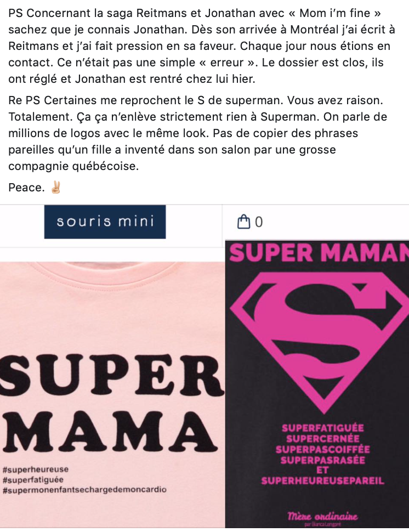Click the #superfatiguée hashtag text
Image resolution: width=409 pixels, height=532 pixels.
[33, 480]
